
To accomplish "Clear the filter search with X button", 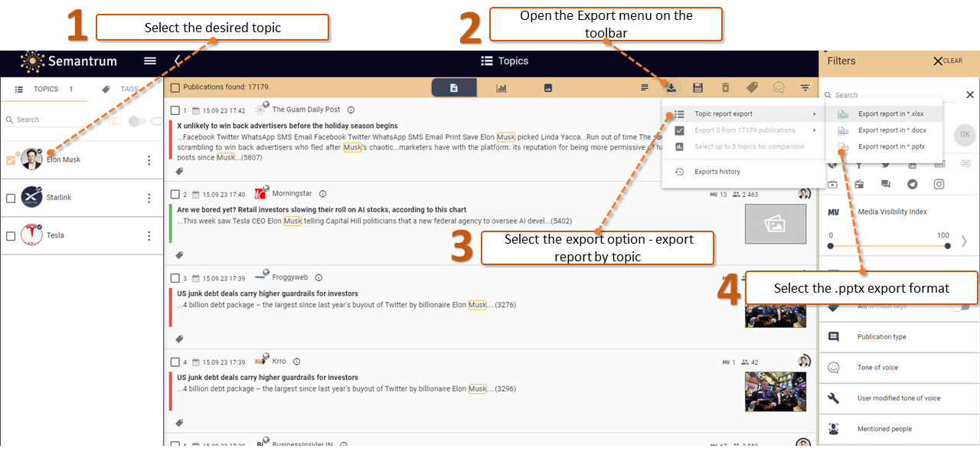I will (969, 95).
